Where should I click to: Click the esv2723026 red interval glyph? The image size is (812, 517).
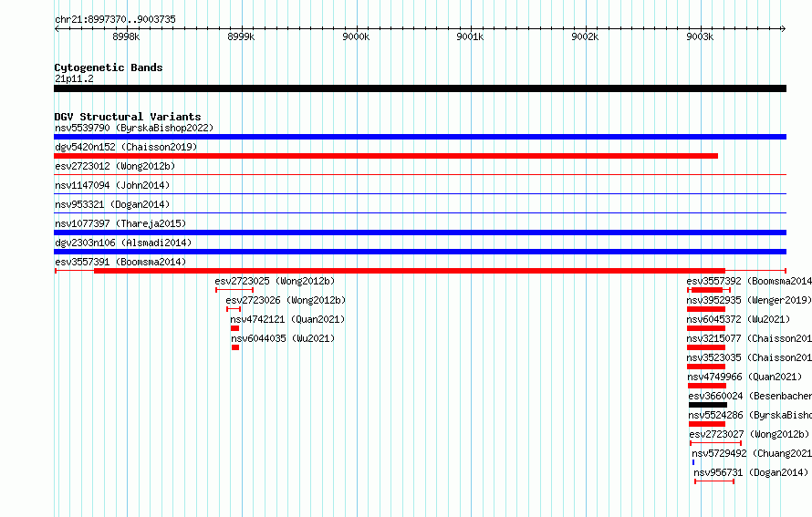[234, 309]
